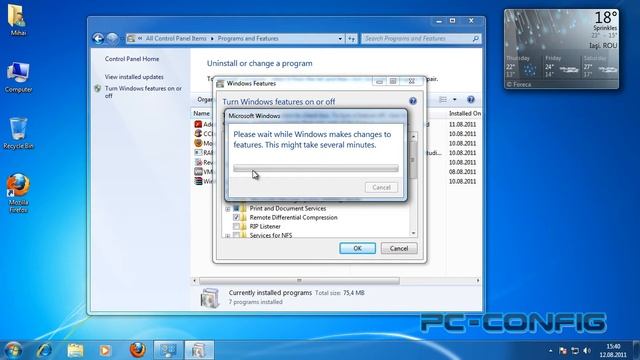640x360 pixels.
Task: Click Control Panel Home link
Action: pyautogui.click(x=132, y=59)
